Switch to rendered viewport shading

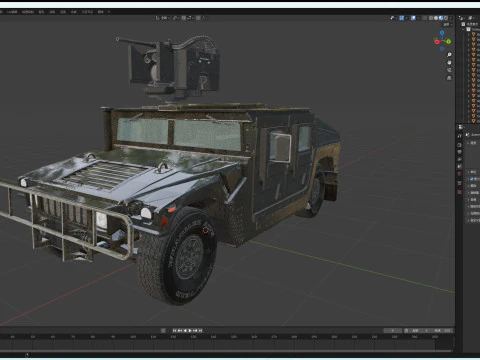point(446,18)
